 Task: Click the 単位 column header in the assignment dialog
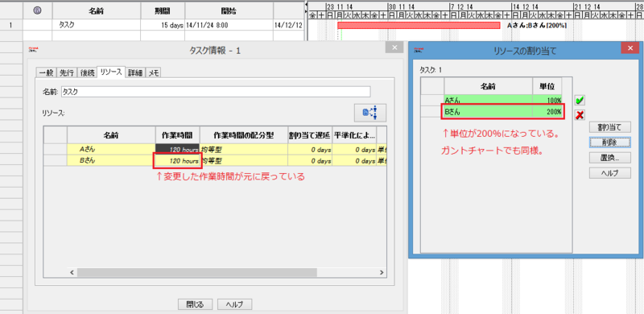coord(547,86)
